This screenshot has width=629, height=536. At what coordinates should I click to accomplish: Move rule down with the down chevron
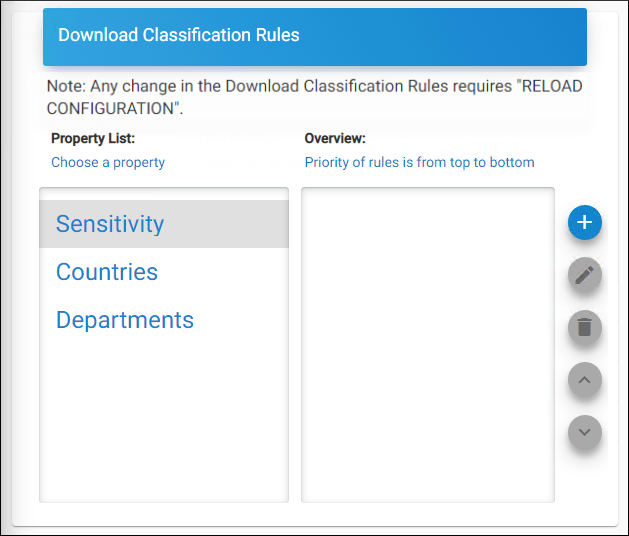pyautogui.click(x=585, y=432)
